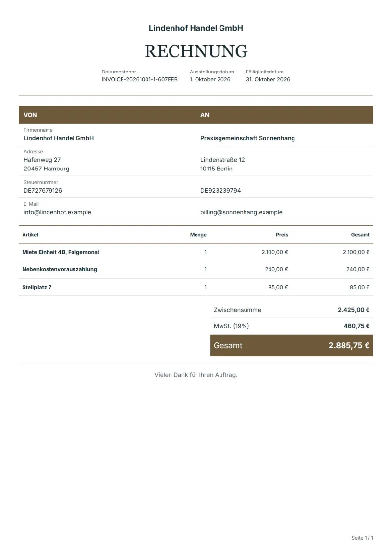
Task: Click the recipient tax number DE923239794
Action: pyautogui.click(x=220, y=191)
